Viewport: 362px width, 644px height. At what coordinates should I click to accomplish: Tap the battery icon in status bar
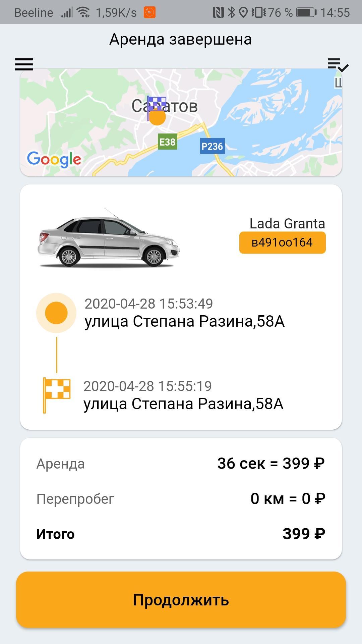point(306,12)
